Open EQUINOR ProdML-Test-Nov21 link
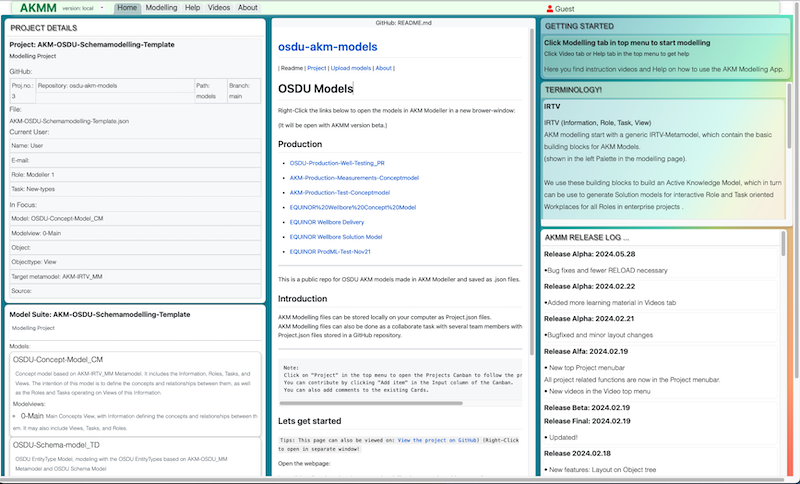800x484 pixels. [x=330, y=252]
